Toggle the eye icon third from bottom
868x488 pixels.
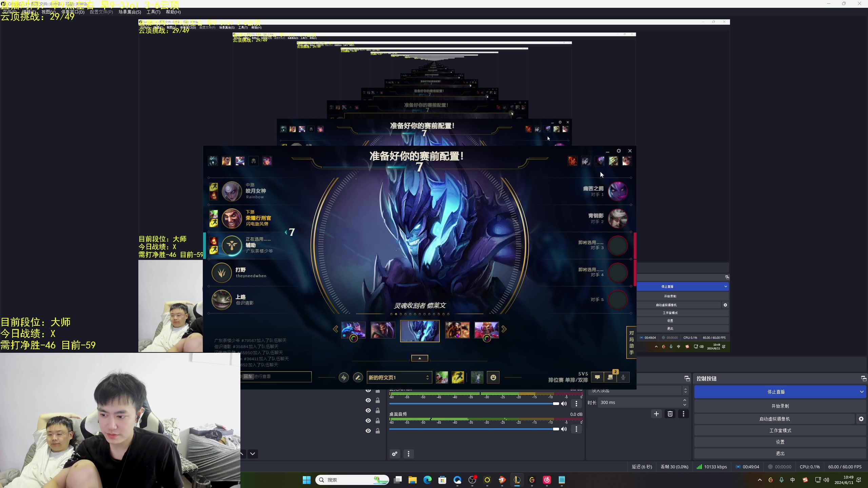(x=368, y=410)
